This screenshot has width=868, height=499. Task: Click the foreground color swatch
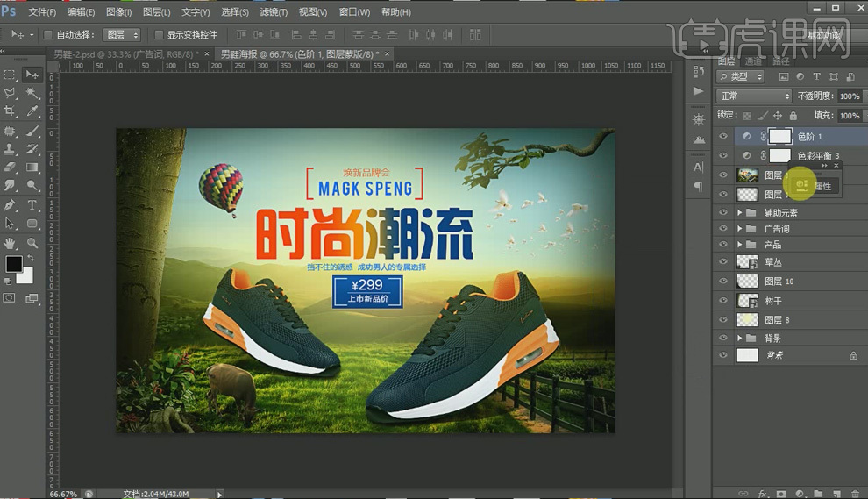(14, 264)
